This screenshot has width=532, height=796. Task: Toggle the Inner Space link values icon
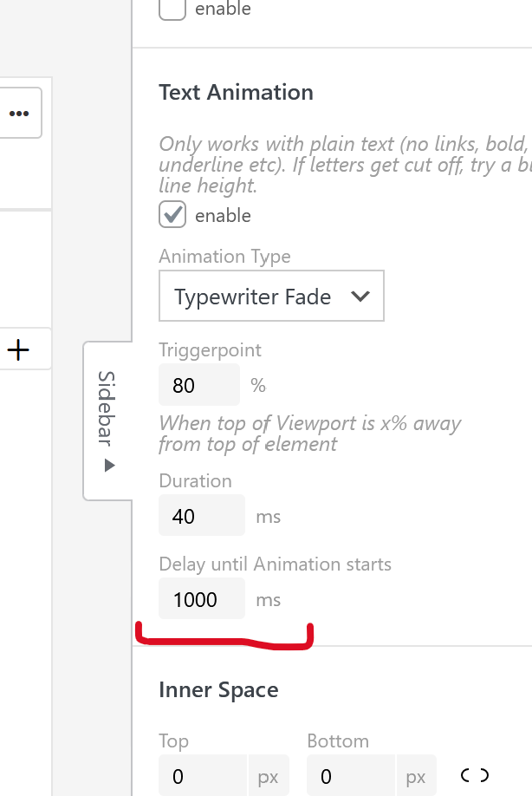[475, 775]
